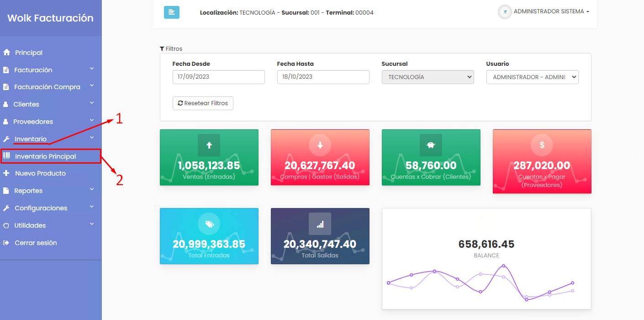Expand the Facturación submenu chevron
644x320 pixels.
92,69
